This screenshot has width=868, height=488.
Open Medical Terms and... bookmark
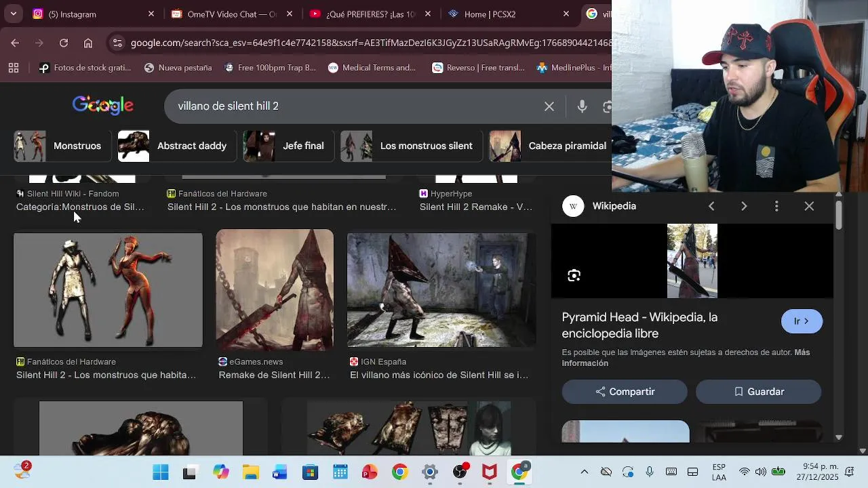372,68
